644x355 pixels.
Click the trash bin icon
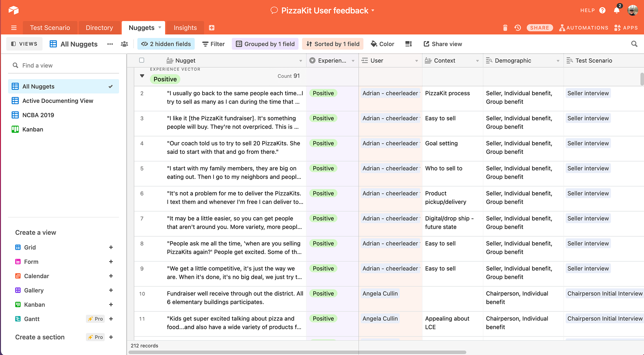(505, 28)
